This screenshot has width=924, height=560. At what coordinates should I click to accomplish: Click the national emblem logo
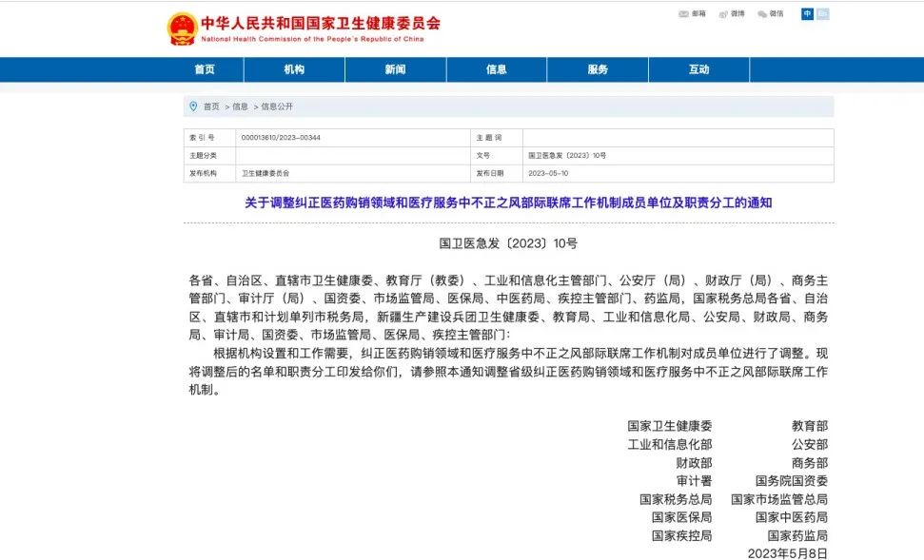(x=182, y=29)
